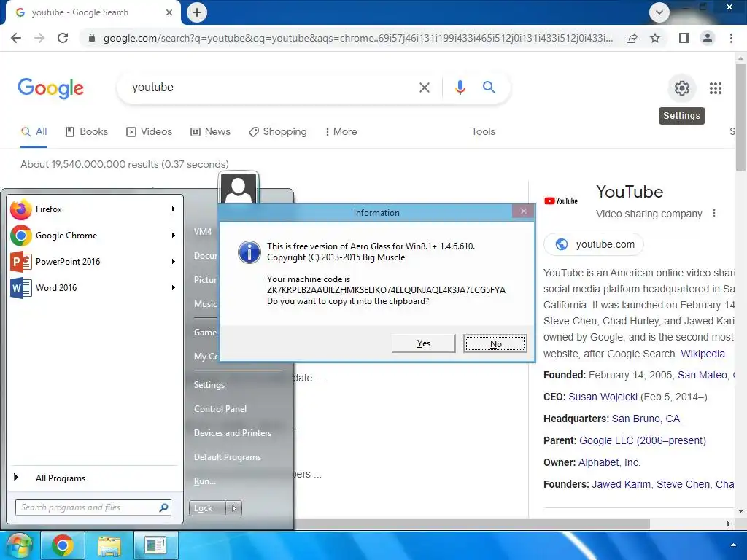This screenshot has height=560, width=747.
Task: Click the Chrome back arrow
Action: (16, 38)
